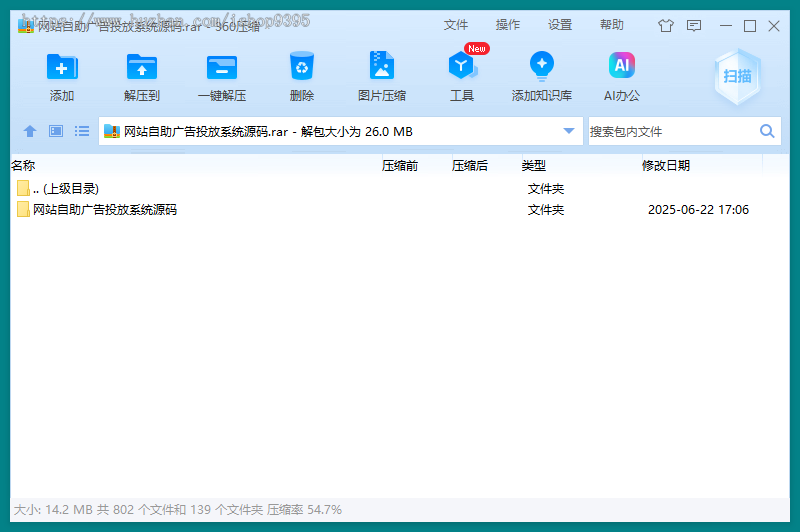Switch to thumbnail view icon

click(56, 131)
